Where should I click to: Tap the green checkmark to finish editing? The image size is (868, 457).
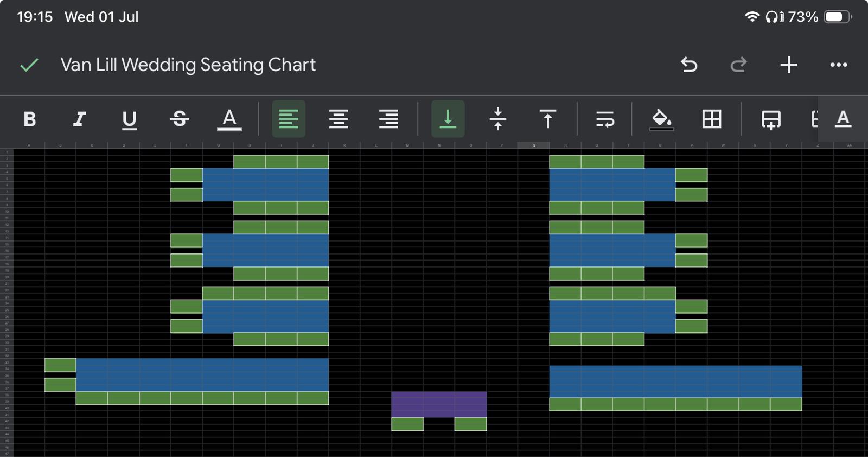pos(29,65)
